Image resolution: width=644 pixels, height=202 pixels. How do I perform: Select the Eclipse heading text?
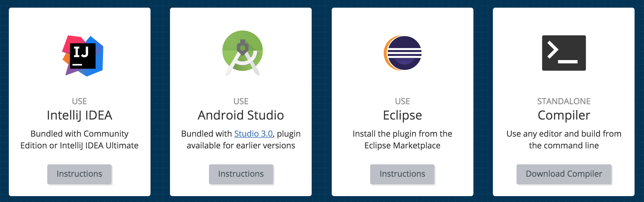coord(402,115)
